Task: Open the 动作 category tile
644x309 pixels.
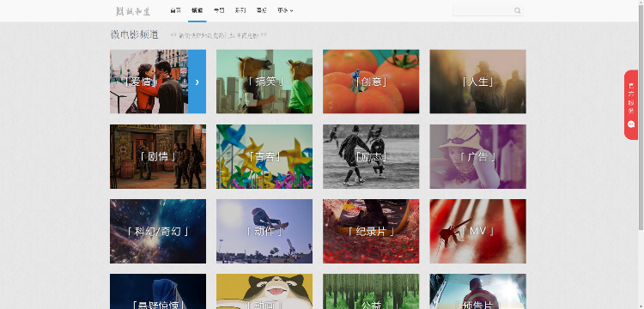Action: click(x=264, y=232)
